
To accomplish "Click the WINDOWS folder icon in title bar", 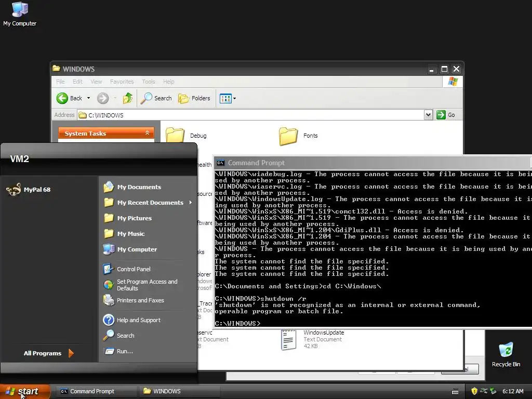I will 56,69.
